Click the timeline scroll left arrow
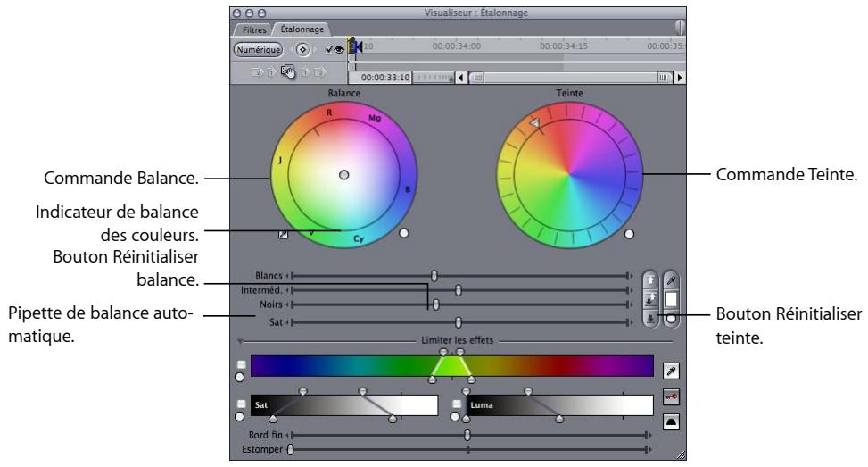 [461, 78]
